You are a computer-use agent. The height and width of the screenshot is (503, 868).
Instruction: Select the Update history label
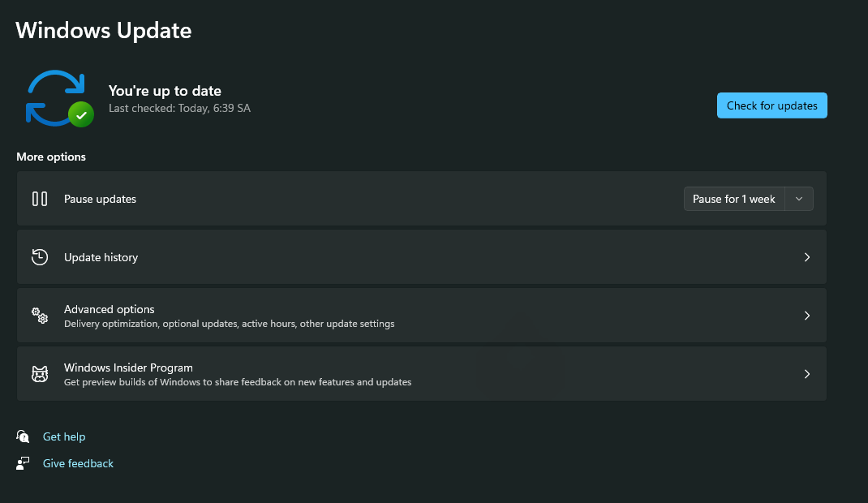pyautogui.click(x=101, y=257)
